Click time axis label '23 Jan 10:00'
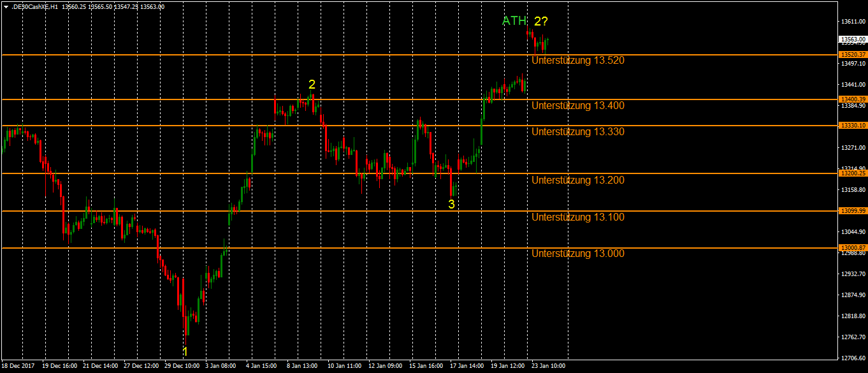Screen dimensions: 868x373 click(548, 367)
